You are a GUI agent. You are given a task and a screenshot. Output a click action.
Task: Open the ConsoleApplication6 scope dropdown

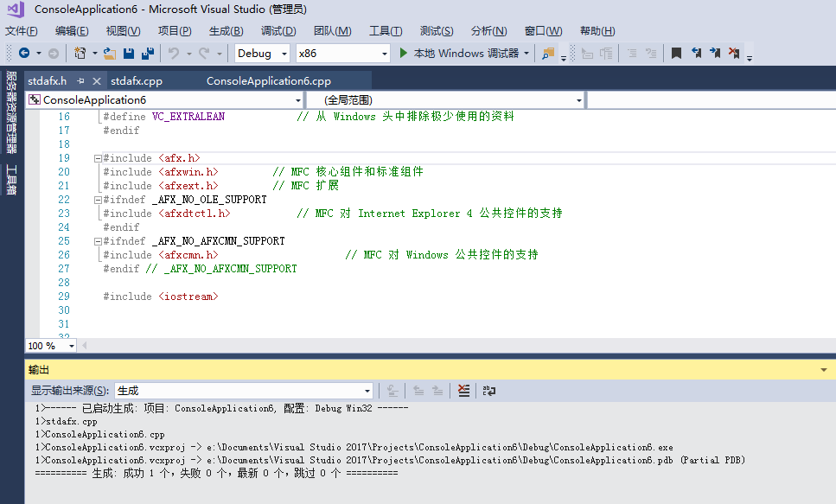[x=298, y=100]
